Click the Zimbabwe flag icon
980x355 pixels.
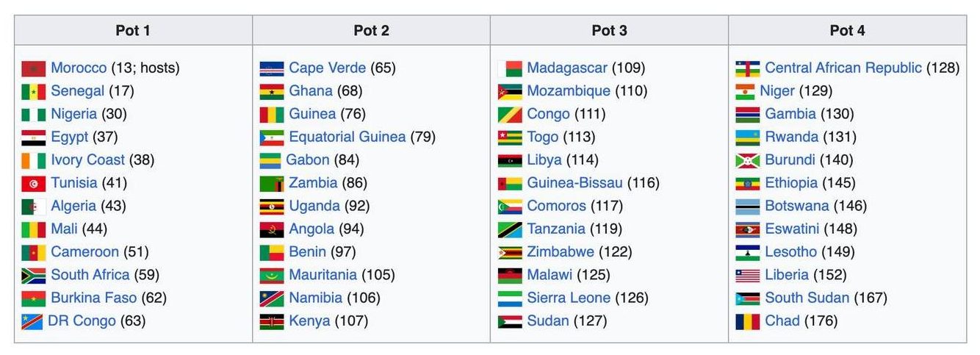[x=510, y=252]
